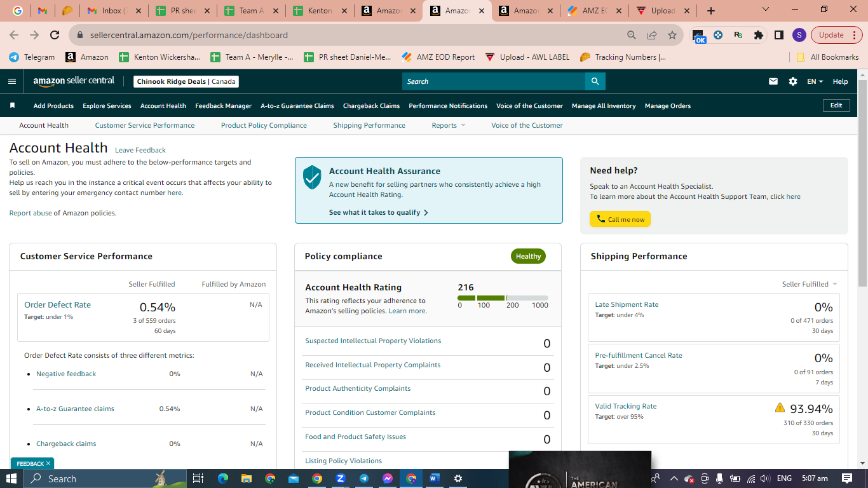868x488 pixels.
Task: Launch Word from the Windows taskbar
Action: 435,478
